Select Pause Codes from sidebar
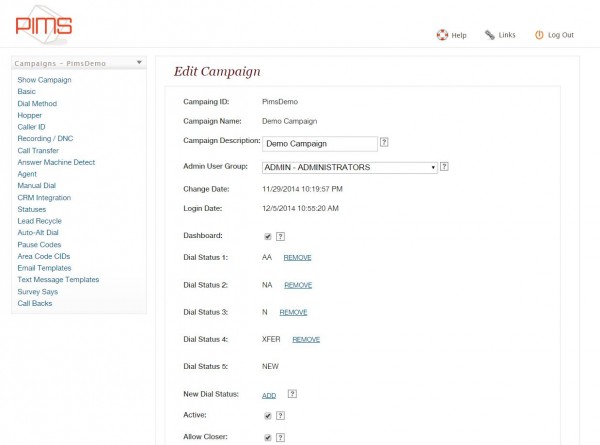 tap(39, 244)
